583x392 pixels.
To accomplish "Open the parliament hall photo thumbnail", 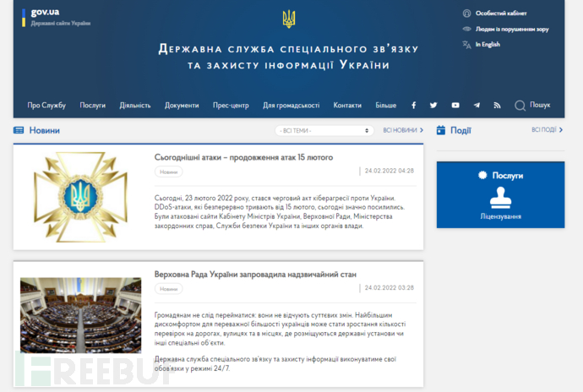I will click(80, 315).
